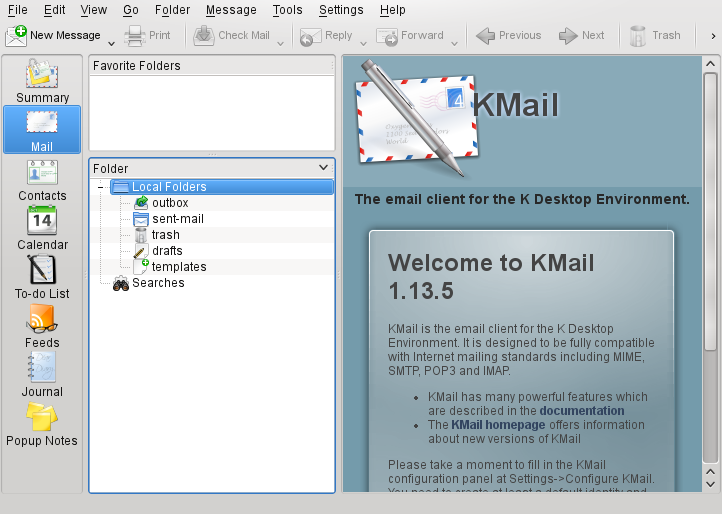Select Mail component in sidebar
The height and width of the screenshot is (514, 722).
(42, 130)
